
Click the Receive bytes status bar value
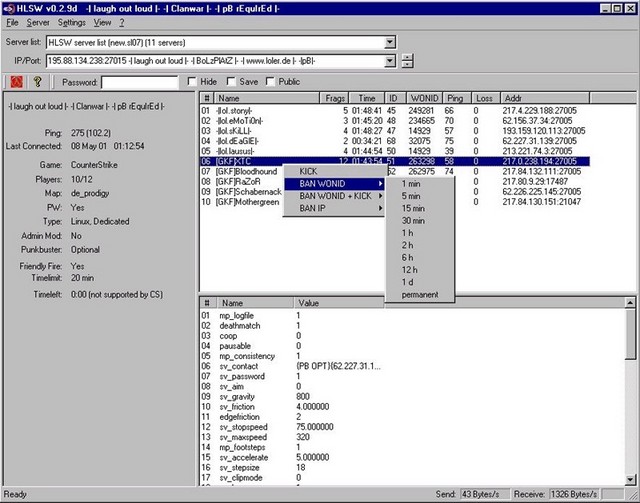tap(573, 494)
